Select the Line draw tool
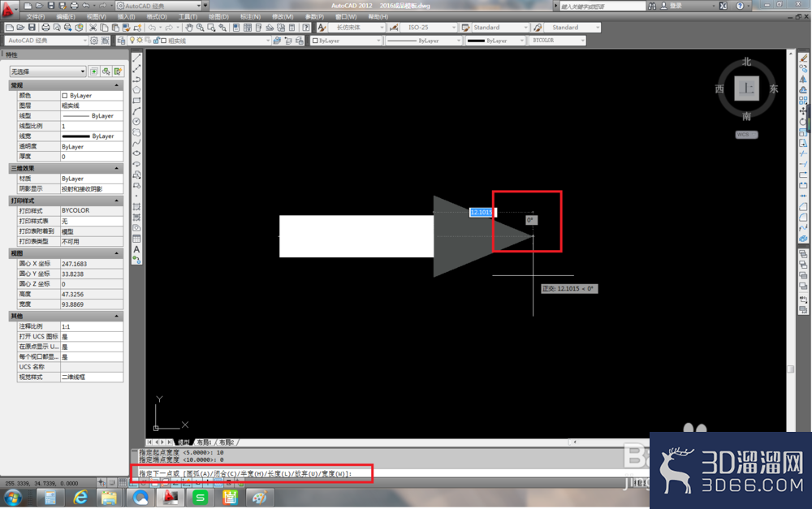Screen dimensions: 812x509 click(x=136, y=58)
